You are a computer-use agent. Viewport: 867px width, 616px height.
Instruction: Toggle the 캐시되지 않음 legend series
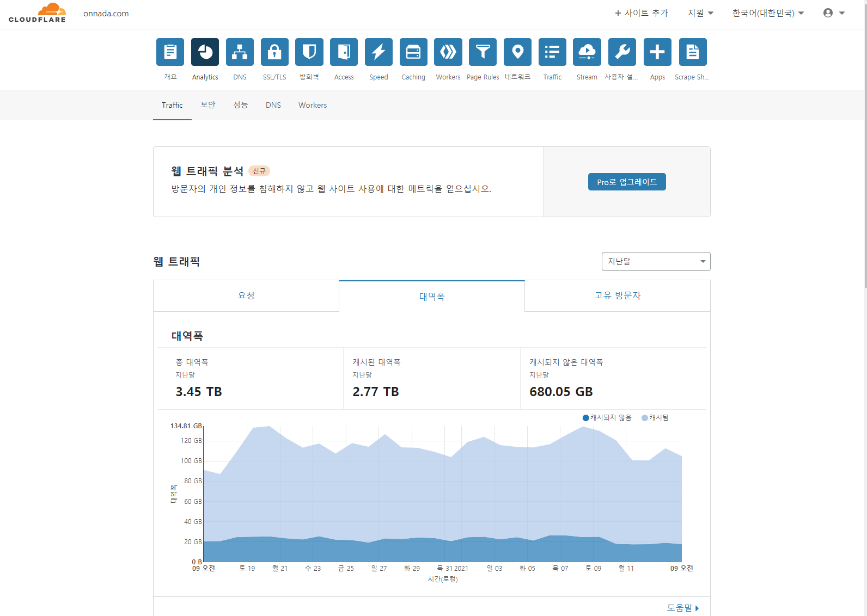pos(607,418)
